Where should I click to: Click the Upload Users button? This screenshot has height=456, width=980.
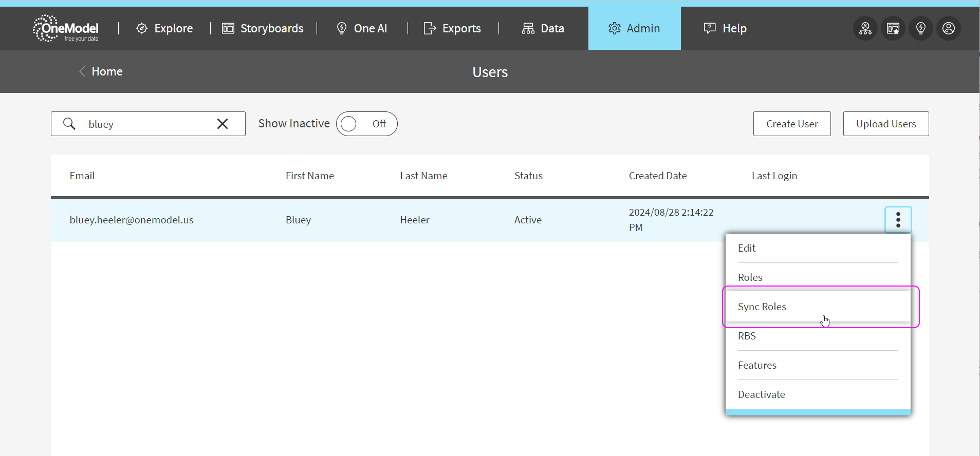tap(886, 124)
